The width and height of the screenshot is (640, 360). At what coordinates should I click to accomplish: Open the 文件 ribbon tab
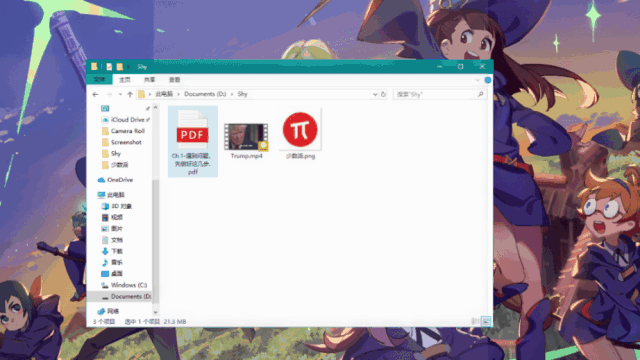click(x=99, y=80)
